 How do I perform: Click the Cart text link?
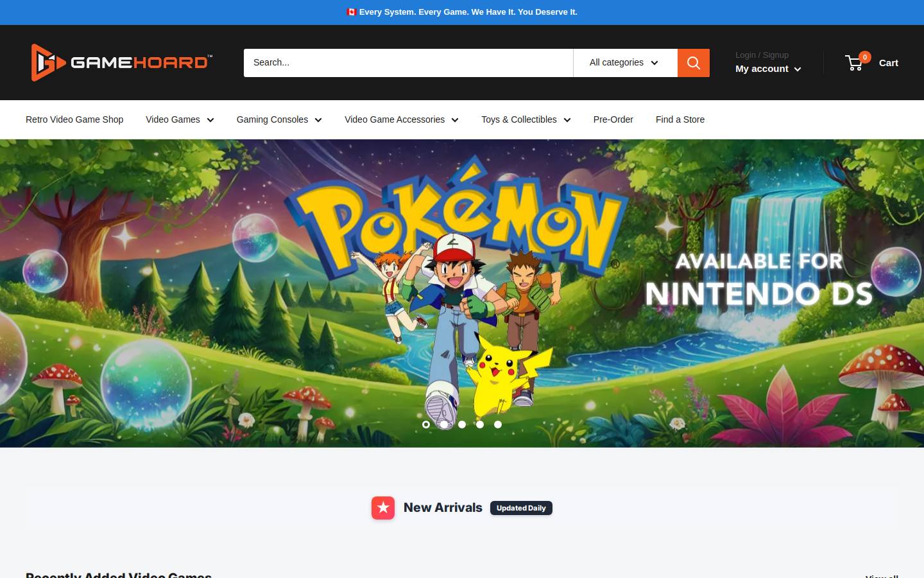pos(889,63)
